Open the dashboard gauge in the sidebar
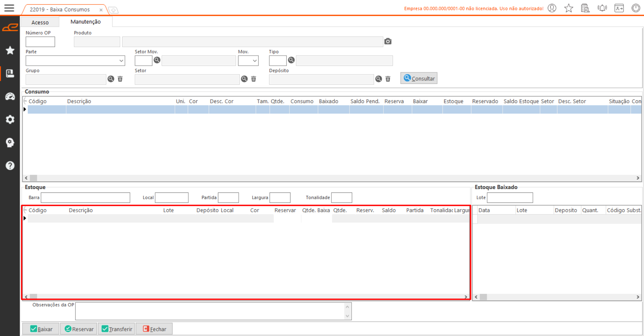644x336 pixels. coord(10,97)
